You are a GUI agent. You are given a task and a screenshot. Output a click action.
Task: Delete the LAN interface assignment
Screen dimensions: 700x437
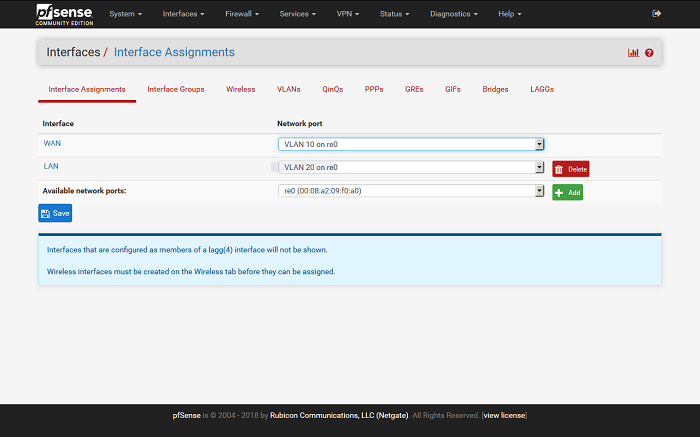coord(570,170)
